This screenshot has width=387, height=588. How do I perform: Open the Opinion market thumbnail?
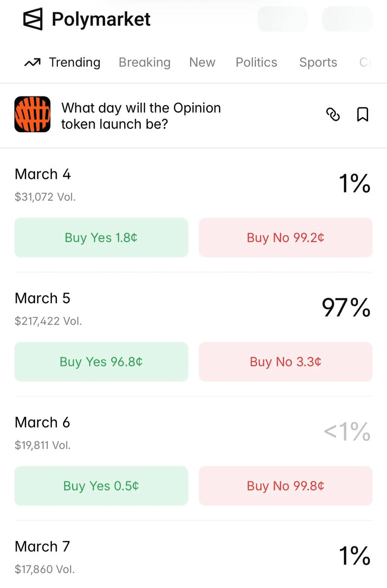[x=32, y=114]
